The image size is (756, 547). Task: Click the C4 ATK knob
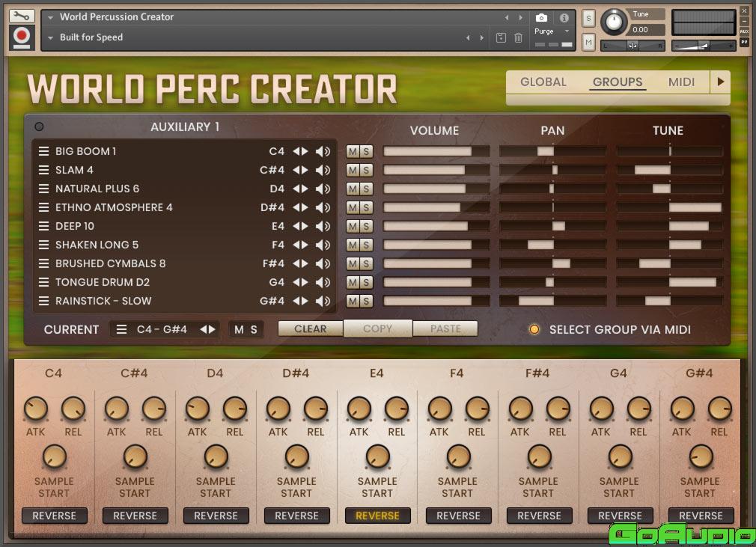point(36,409)
